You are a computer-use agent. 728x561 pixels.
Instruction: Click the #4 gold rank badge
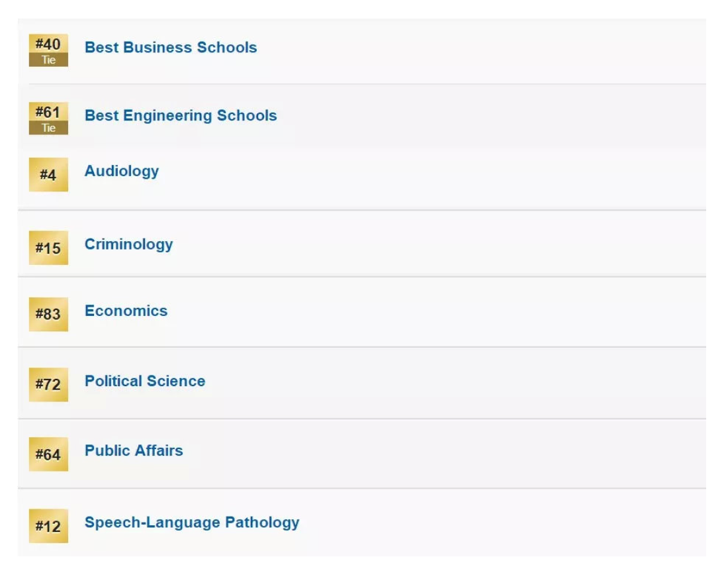(48, 175)
